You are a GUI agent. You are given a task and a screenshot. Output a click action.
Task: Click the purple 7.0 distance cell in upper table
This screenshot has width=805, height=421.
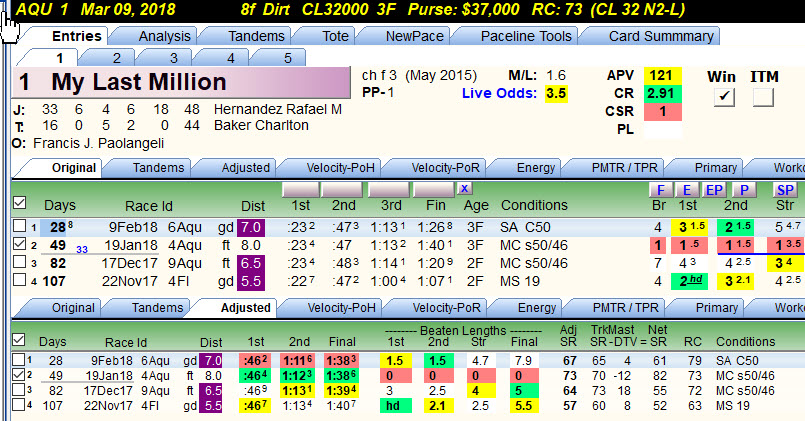coord(251,227)
